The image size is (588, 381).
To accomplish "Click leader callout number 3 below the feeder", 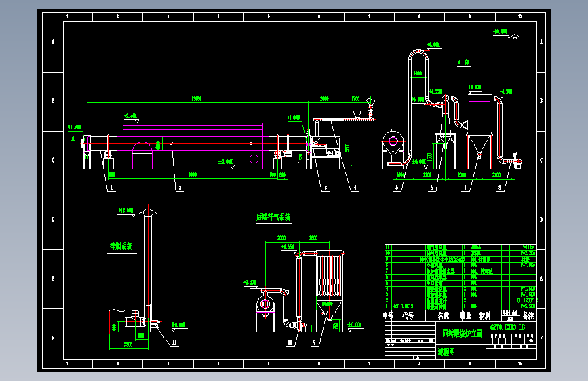I will pyautogui.click(x=326, y=188).
